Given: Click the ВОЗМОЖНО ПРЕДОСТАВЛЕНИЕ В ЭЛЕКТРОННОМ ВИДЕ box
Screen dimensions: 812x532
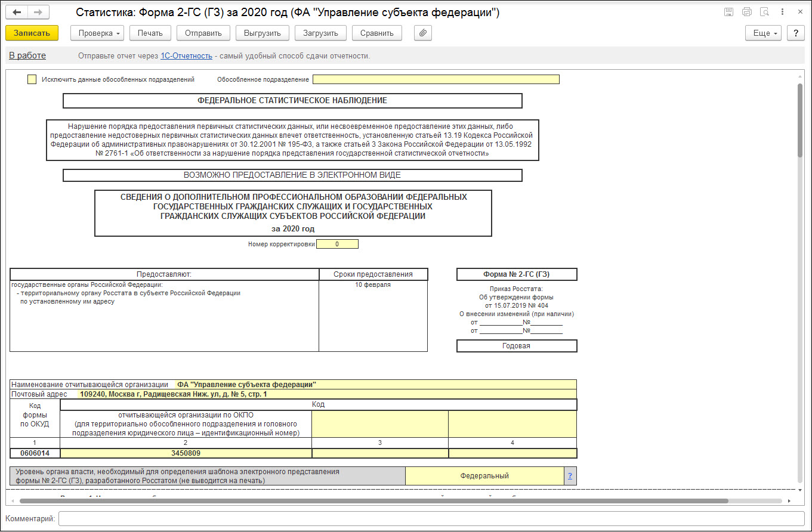Looking at the screenshot, I should [x=292, y=175].
